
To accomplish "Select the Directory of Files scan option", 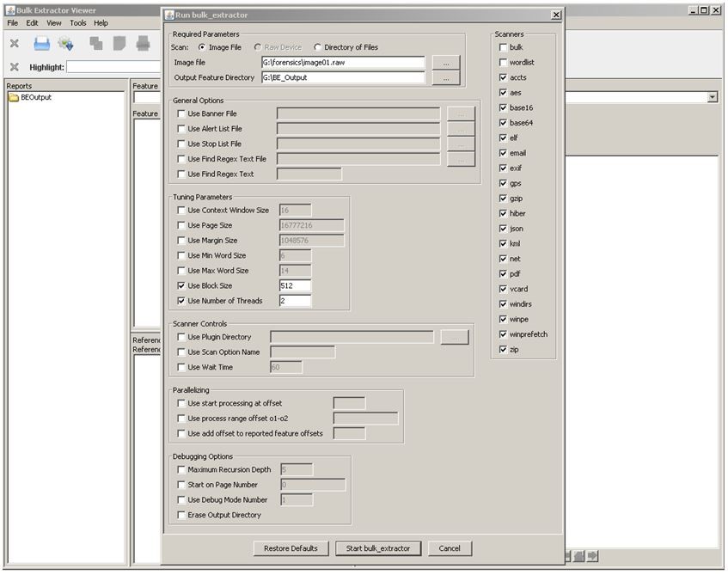I will (x=318, y=47).
